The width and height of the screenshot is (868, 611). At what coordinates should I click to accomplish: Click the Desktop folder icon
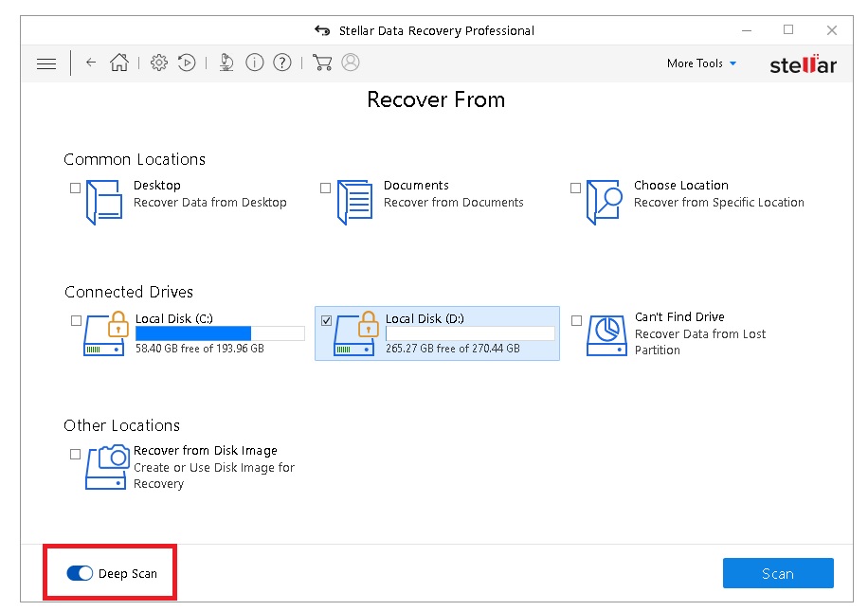pyautogui.click(x=104, y=202)
